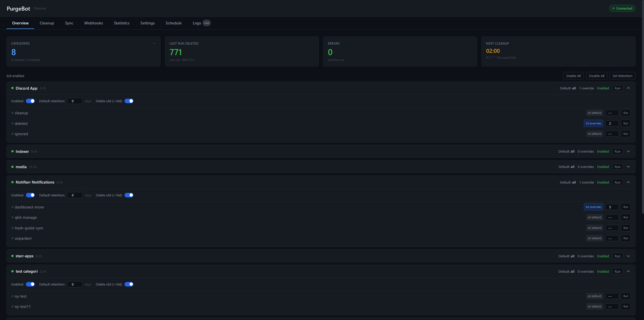Click the 2d (override) badge for deleted
Screen dimensions: 644x320
[x=593, y=123]
